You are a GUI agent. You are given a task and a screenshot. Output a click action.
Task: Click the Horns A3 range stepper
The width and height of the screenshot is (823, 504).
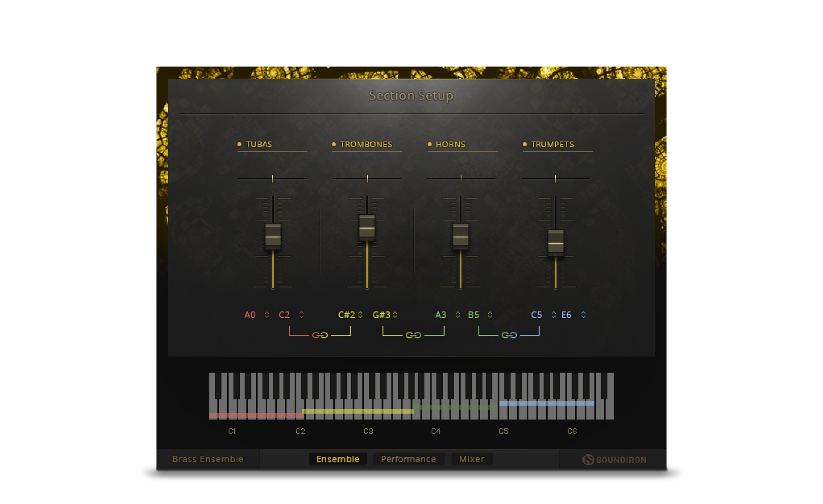pyautogui.click(x=458, y=315)
